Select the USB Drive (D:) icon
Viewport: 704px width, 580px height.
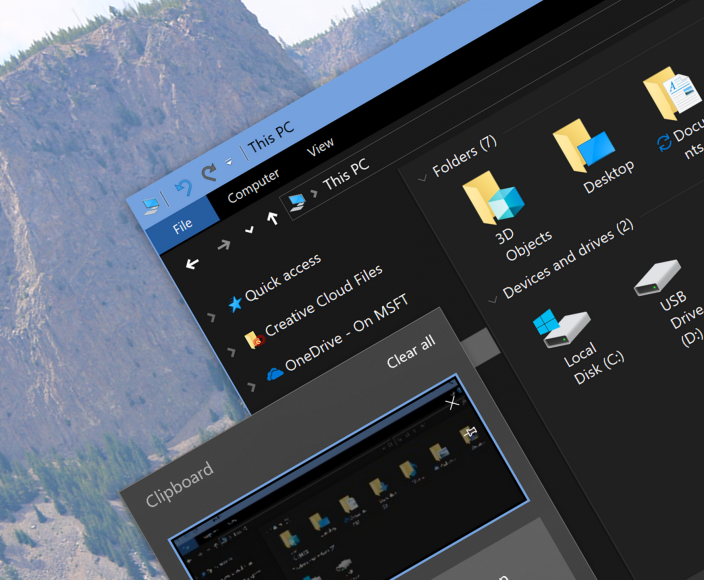point(659,277)
